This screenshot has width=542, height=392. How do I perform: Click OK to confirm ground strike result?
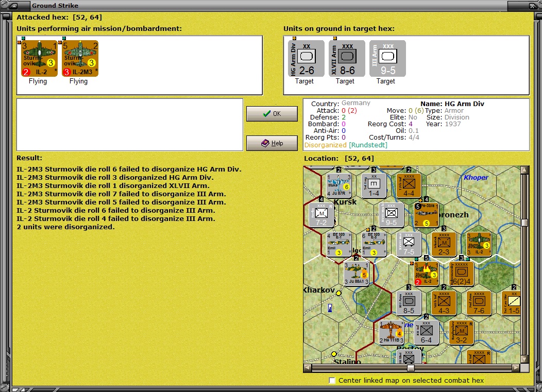272,114
